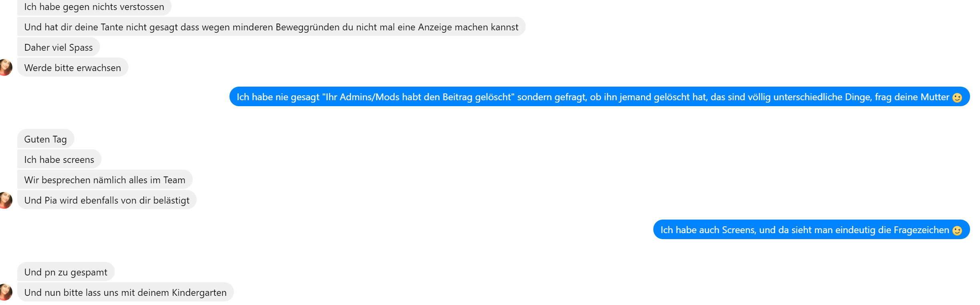
Task: Click avatar beside 'Werde bitte erwachsen'
Action: tap(6, 67)
